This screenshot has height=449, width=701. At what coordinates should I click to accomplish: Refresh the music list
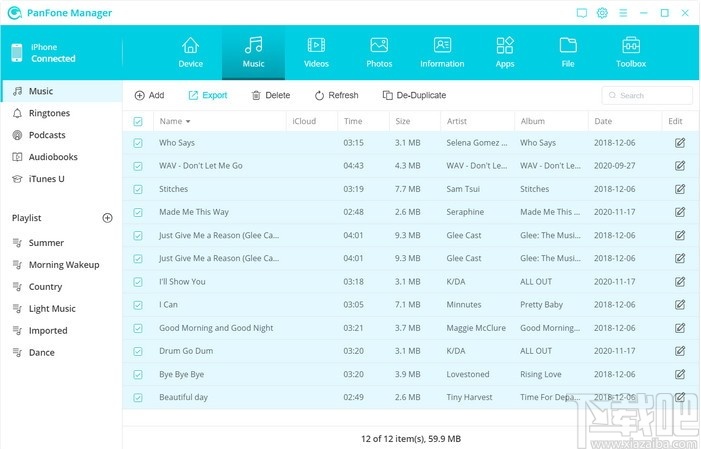tap(337, 95)
